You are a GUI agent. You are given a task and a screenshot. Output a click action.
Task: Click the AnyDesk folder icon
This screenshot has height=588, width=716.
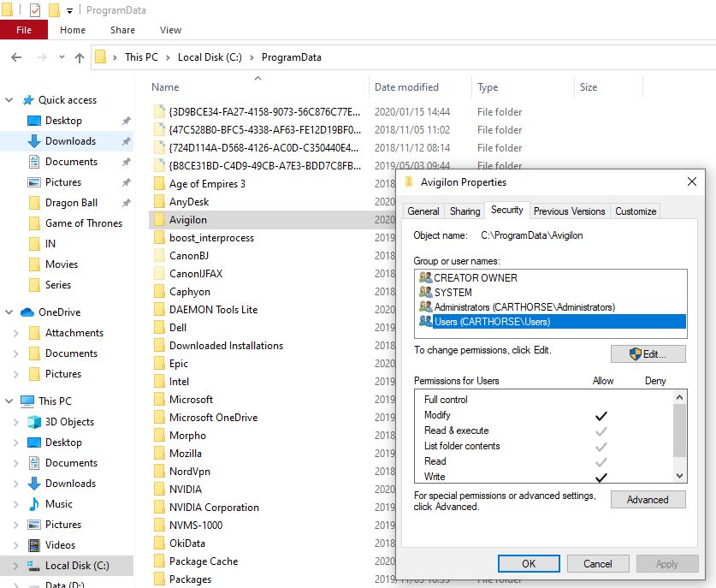point(159,202)
